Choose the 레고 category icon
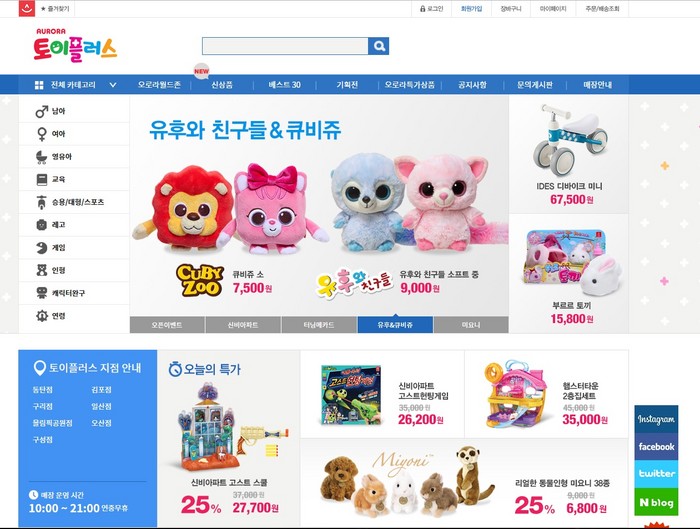This screenshot has height=529, width=700. click(42, 225)
